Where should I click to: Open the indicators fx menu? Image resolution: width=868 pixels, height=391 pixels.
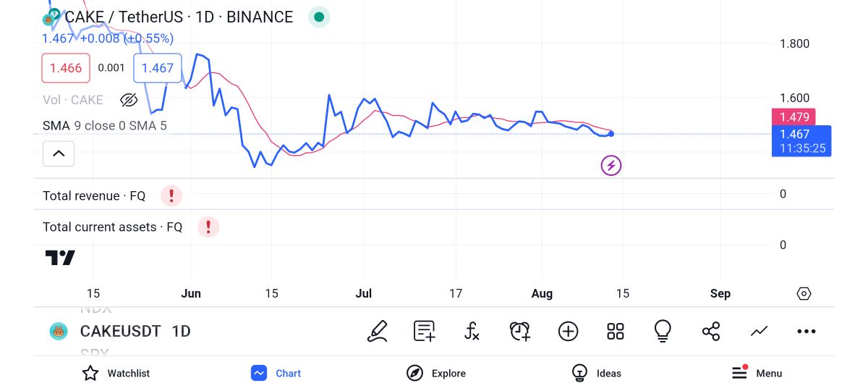472,332
